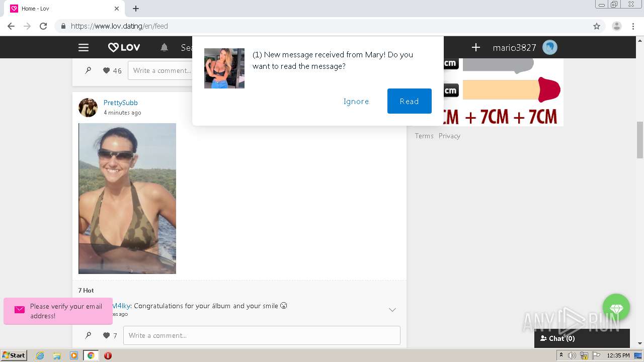Click Read button in message popup

[x=409, y=101]
